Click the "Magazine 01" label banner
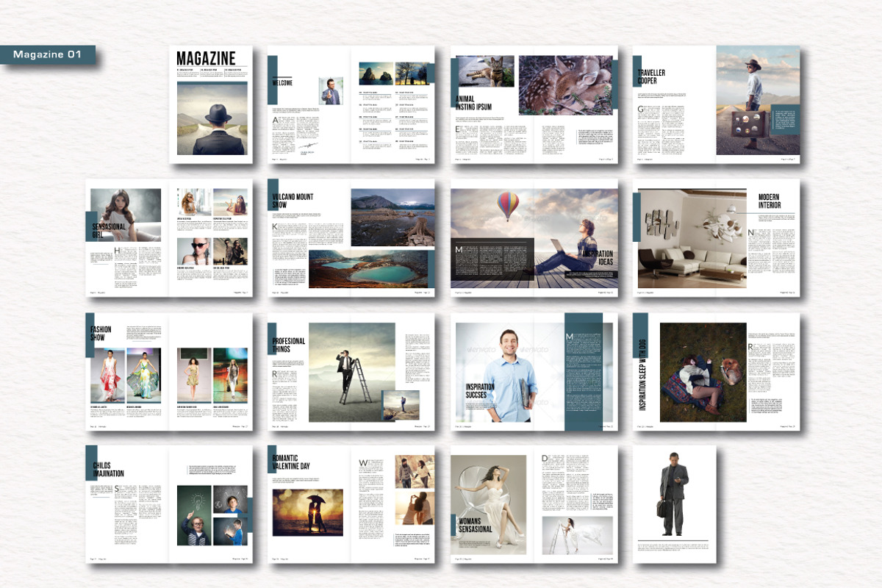Screen dimensions: 882x588 [x=48, y=54]
